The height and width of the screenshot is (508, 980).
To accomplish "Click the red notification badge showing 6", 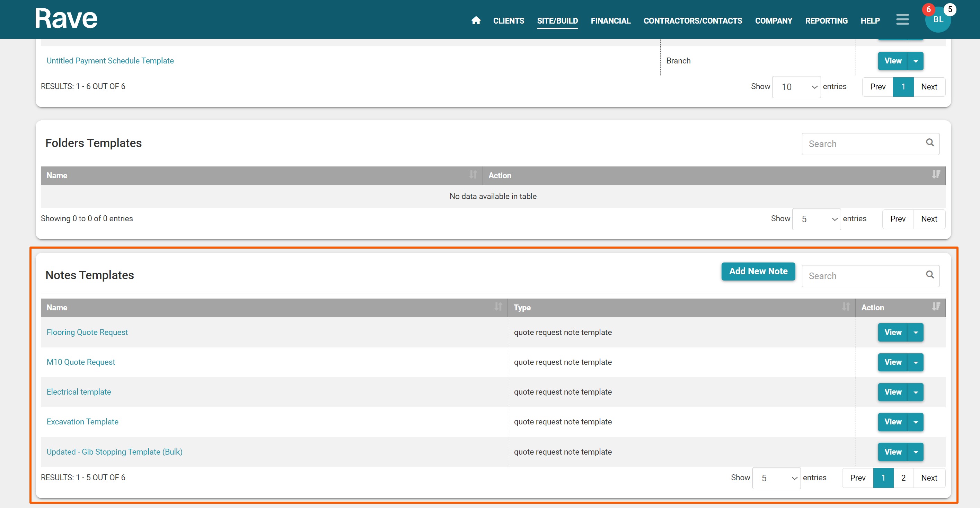I will coord(928,9).
